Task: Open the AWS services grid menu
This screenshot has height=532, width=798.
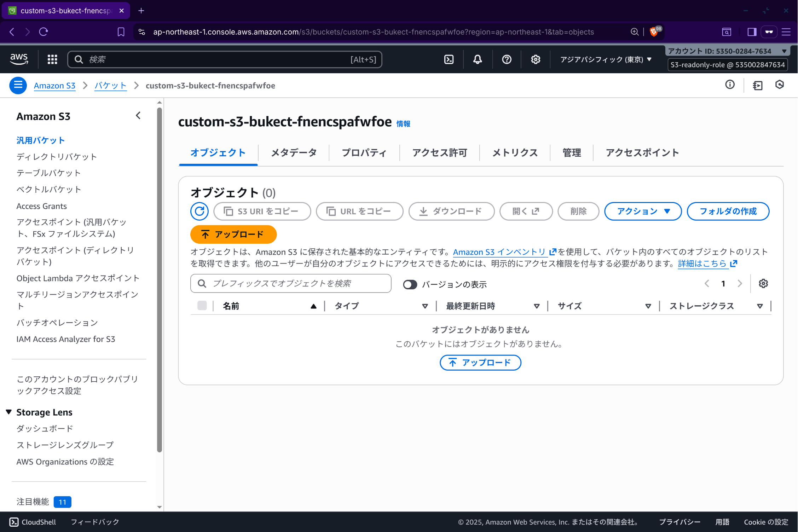Action: [x=52, y=59]
